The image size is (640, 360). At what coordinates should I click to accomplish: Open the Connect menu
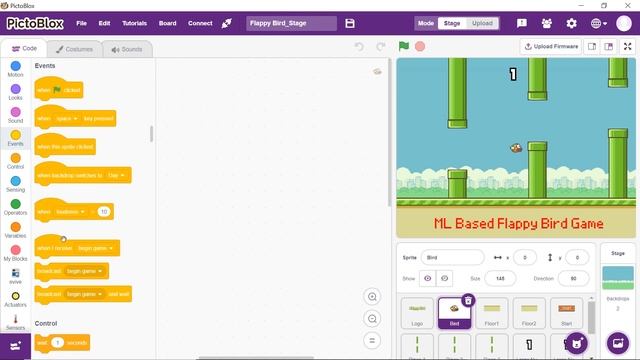(200, 23)
